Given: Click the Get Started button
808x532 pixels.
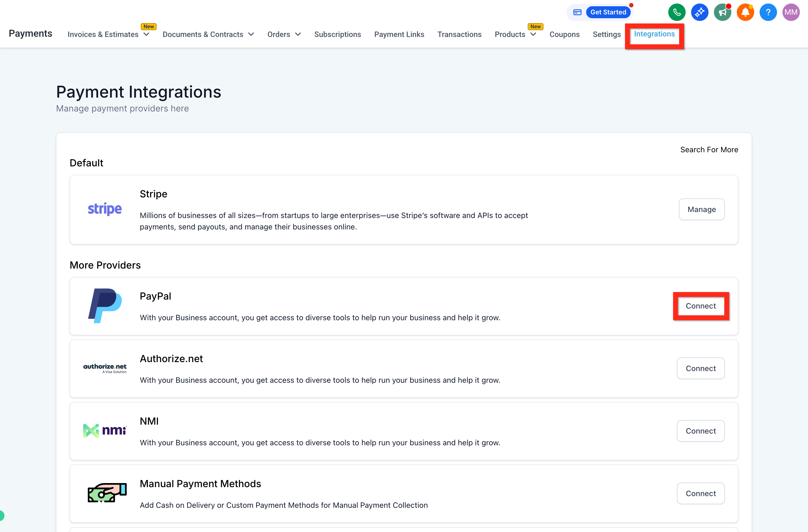Looking at the screenshot, I should pos(608,12).
